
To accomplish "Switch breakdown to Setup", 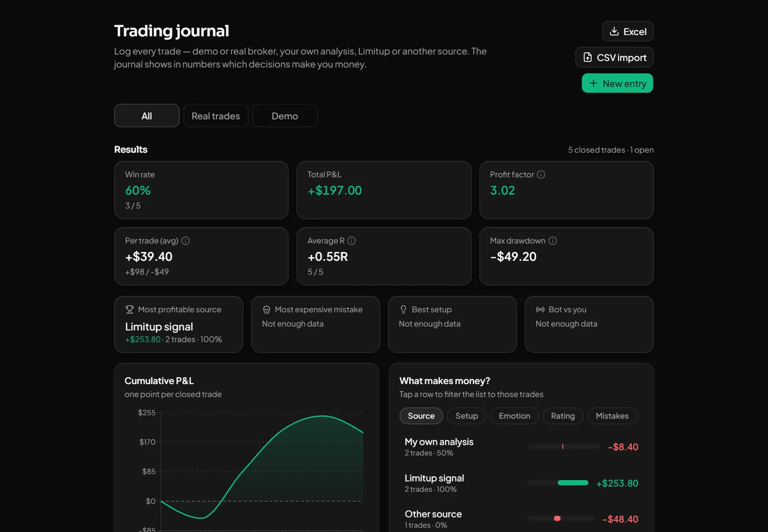I will tap(467, 416).
